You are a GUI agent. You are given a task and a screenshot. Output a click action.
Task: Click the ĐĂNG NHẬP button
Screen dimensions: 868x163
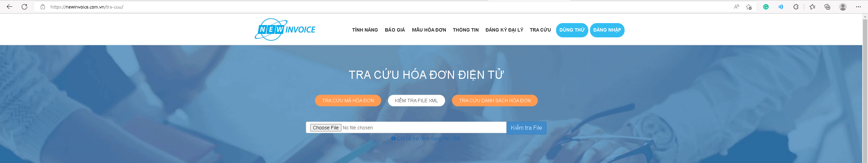[x=607, y=30]
